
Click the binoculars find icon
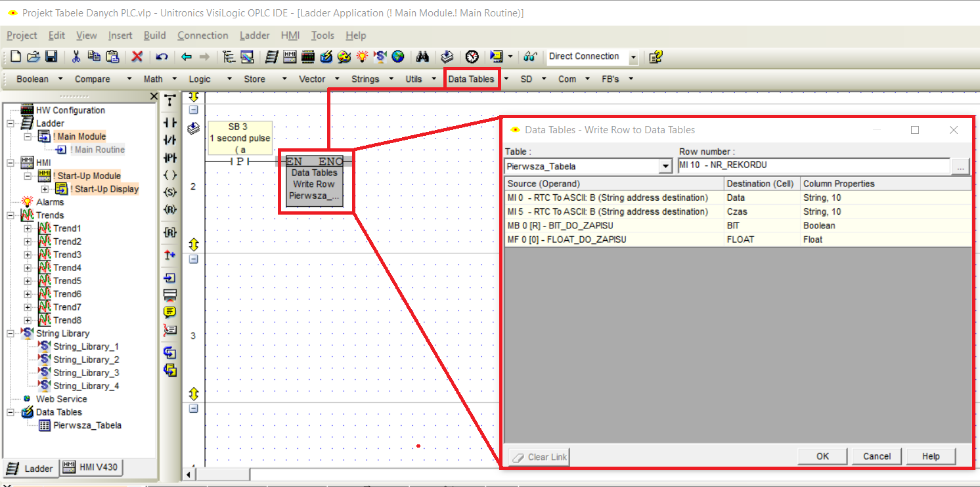(x=422, y=57)
